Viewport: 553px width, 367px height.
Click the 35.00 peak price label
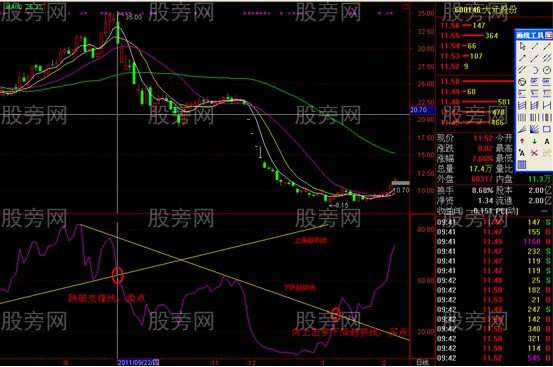click(134, 17)
